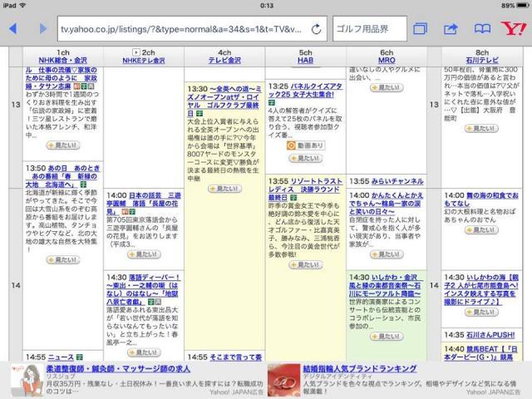Focus the ゴルフ用品界 search field
This screenshot has width=532, height=399.
(x=369, y=29)
